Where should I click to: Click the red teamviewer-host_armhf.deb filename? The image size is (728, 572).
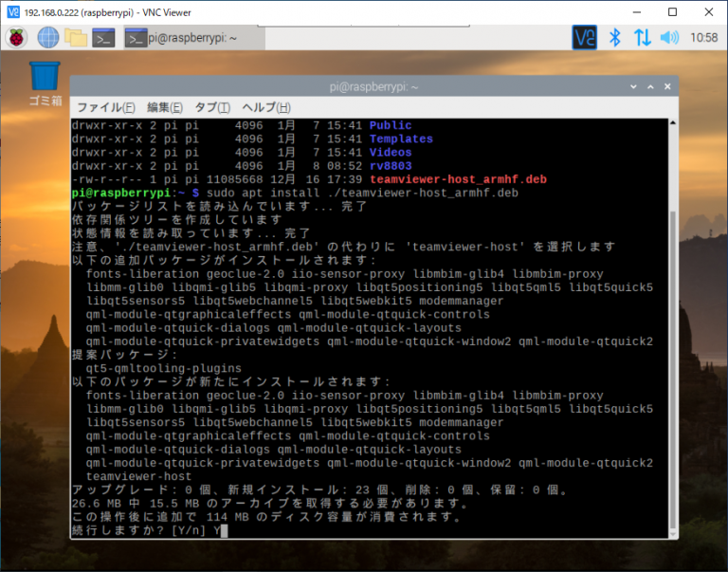tap(458, 179)
